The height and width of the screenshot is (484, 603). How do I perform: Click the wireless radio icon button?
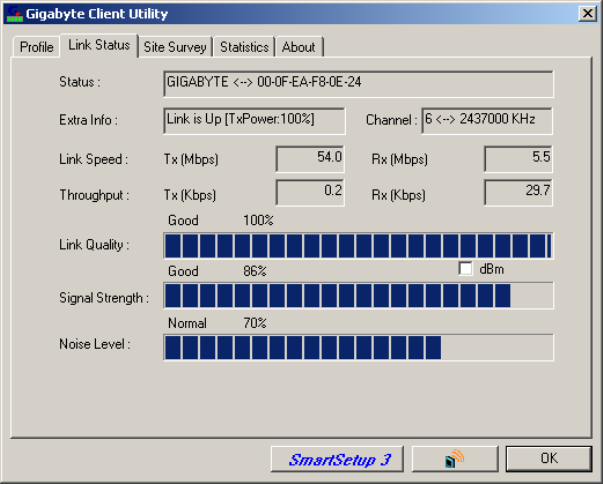coord(455,459)
